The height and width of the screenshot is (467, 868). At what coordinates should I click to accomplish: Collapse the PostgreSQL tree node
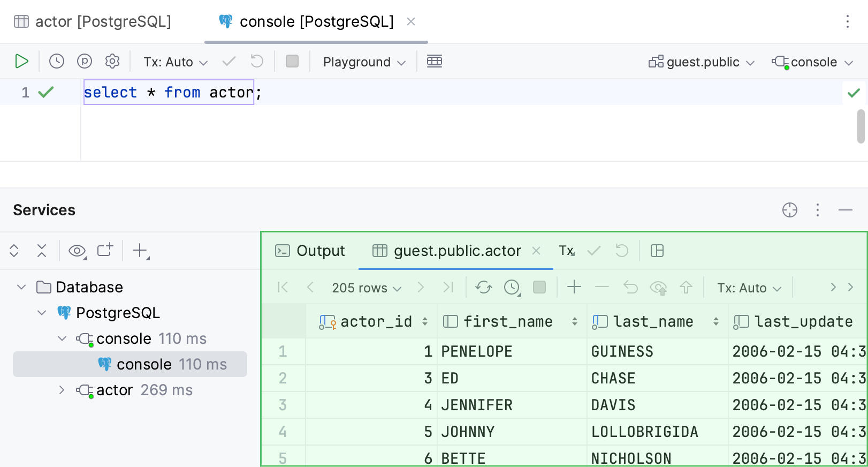pyautogui.click(x=42, y=313)
